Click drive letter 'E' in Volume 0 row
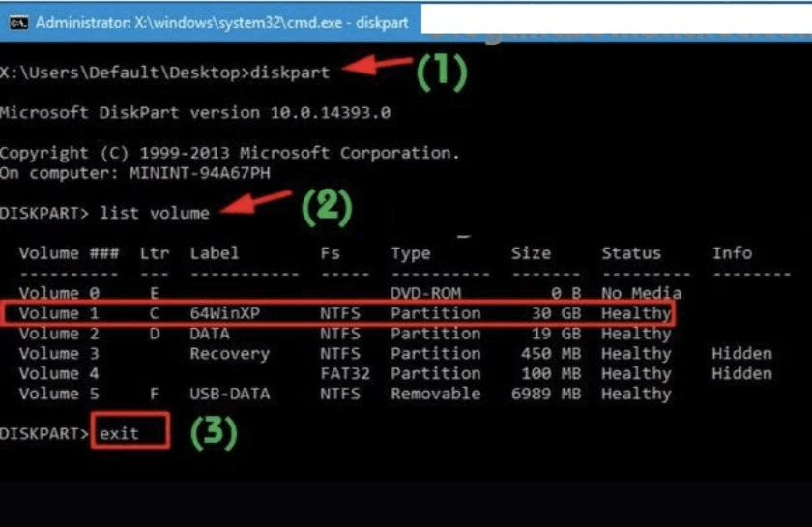Viewport: 812px width, 527px height. pos(154,293)
